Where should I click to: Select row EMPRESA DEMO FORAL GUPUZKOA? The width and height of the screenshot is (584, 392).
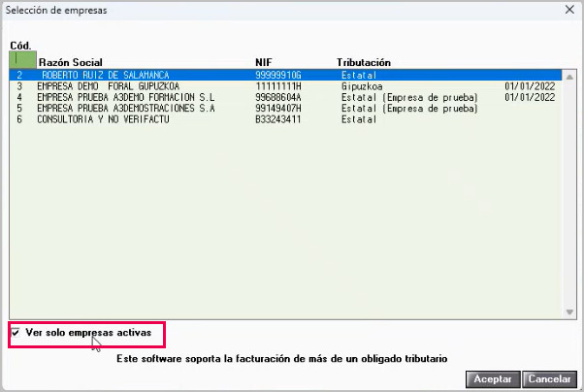pyautogui.click(x=285, y=86)
